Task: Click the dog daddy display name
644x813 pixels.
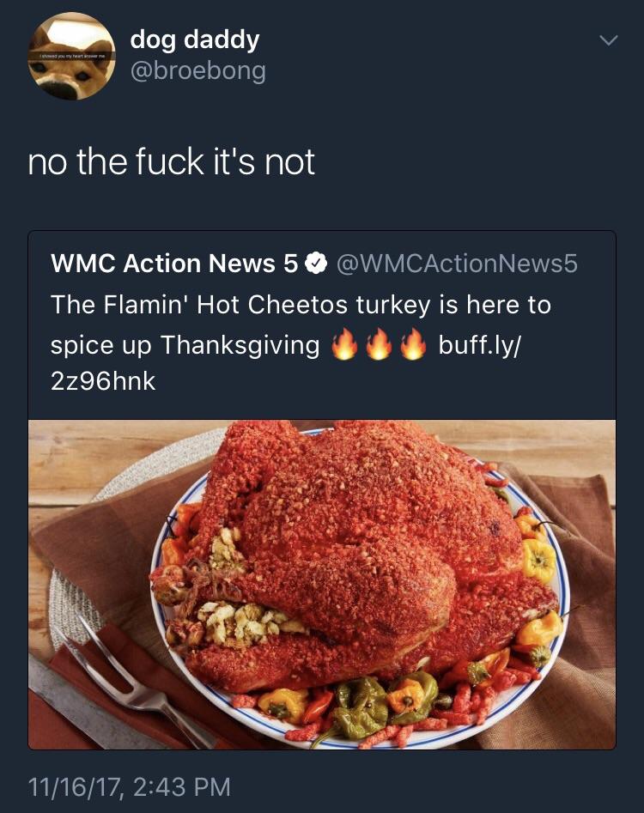Action: pyautogui.click(x=195, y=40)
